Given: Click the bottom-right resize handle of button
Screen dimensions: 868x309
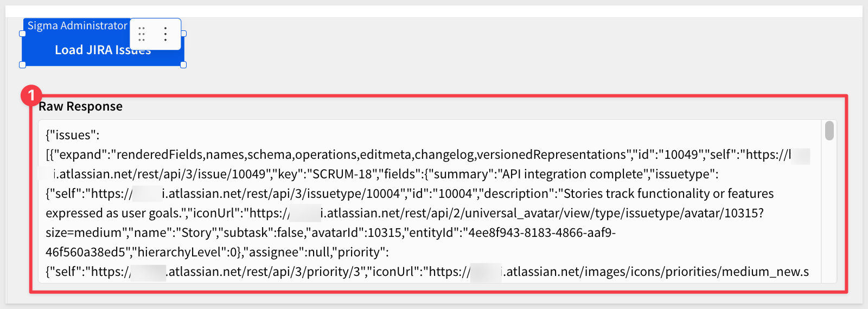Looking at the screenshot, I should click(183, 65).
